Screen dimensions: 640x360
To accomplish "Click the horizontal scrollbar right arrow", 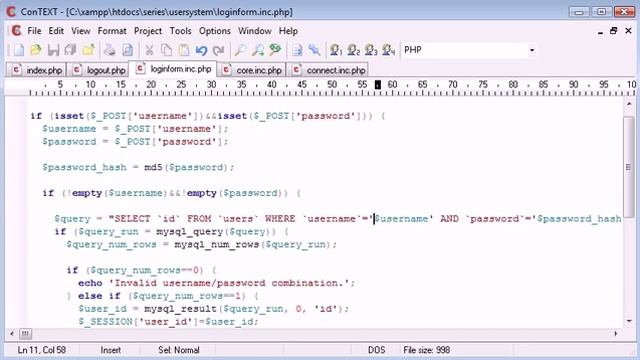I will point(616,334).
